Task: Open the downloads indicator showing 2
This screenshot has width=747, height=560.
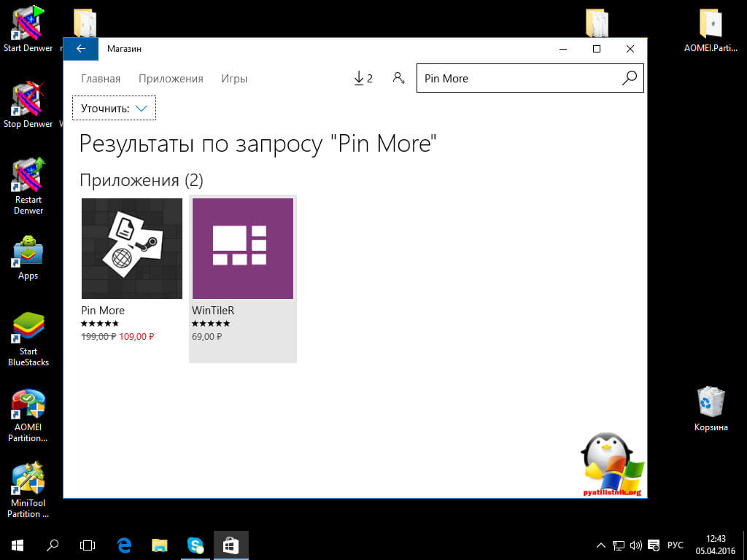Action: [x=363, y=78]
